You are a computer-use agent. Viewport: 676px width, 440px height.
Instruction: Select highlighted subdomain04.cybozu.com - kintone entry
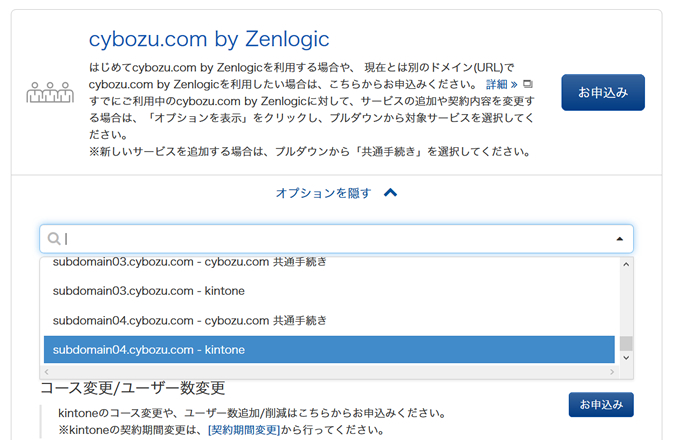click(x=149, y=350)
